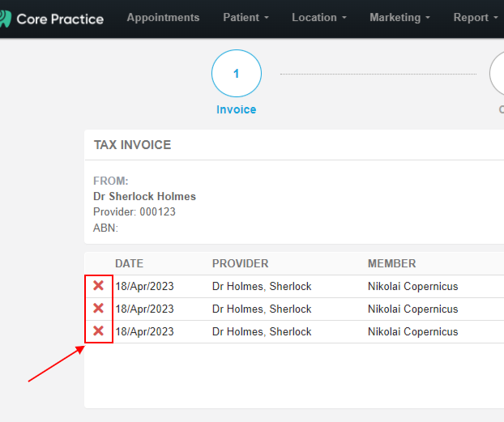The width and height of the screenshot is (504, 422).
Task: Remove the third invoice line item
Action: point(98,330)
